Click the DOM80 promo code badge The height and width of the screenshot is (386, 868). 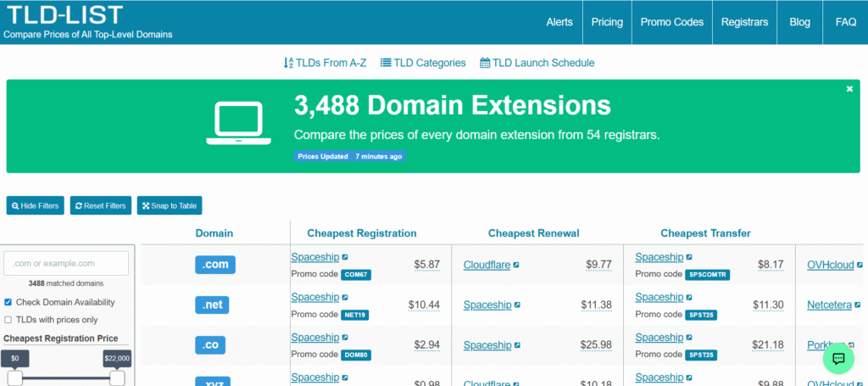356,355
